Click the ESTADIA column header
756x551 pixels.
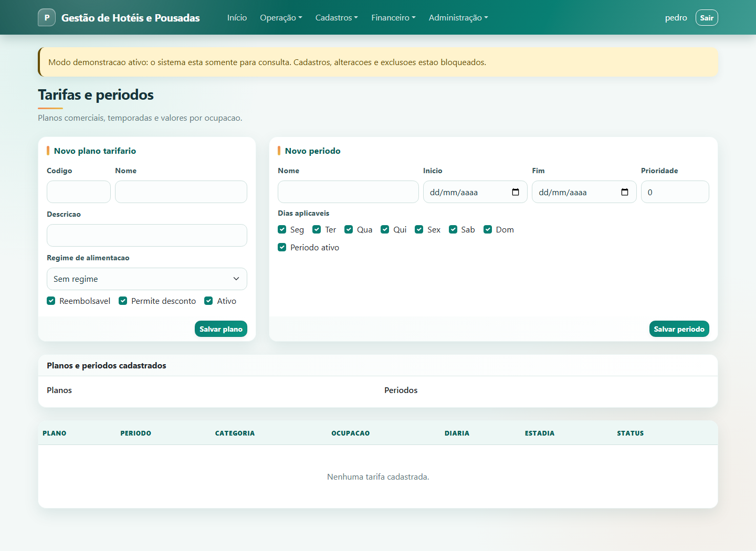540,433
